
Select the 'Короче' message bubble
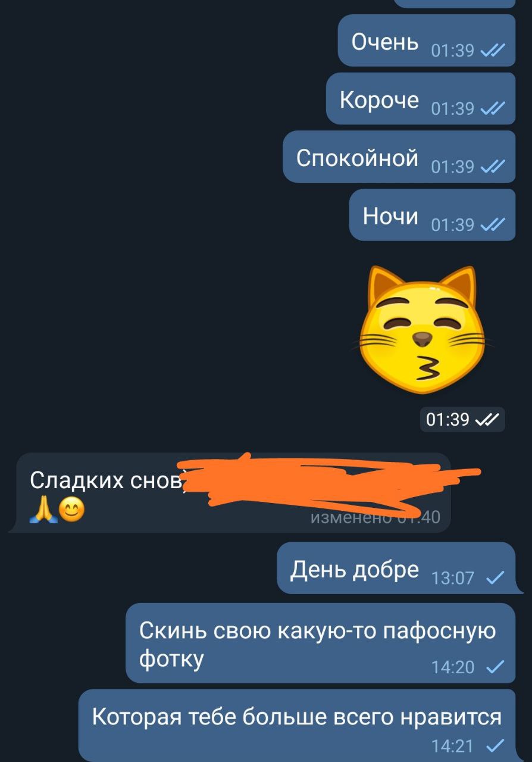(421, 98)
